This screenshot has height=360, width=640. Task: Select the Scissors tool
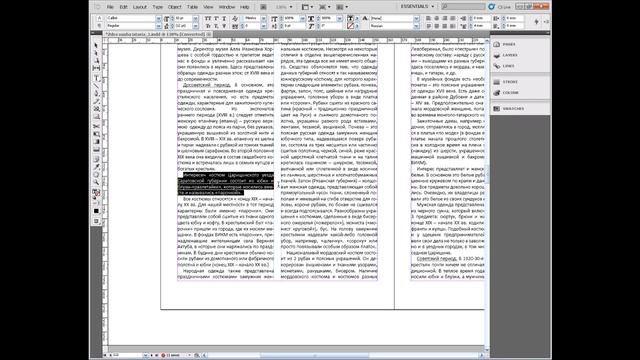[96, 126]
